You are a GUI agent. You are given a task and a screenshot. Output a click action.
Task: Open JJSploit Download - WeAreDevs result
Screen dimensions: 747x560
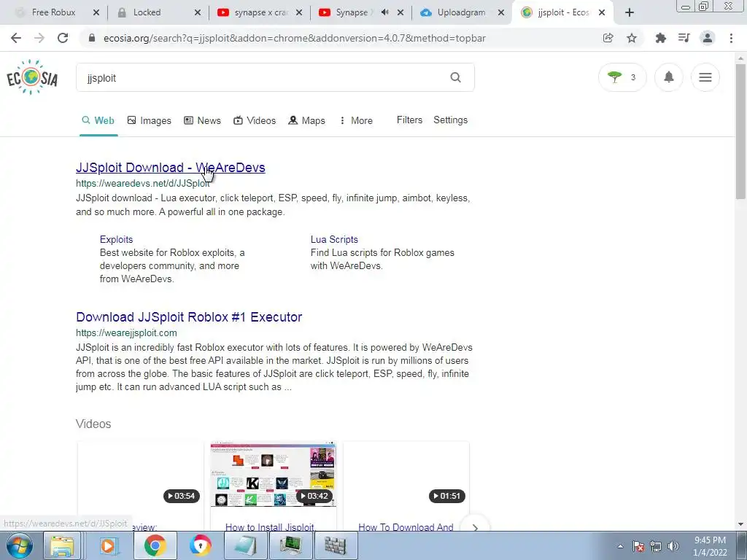(x=171, y=168)
